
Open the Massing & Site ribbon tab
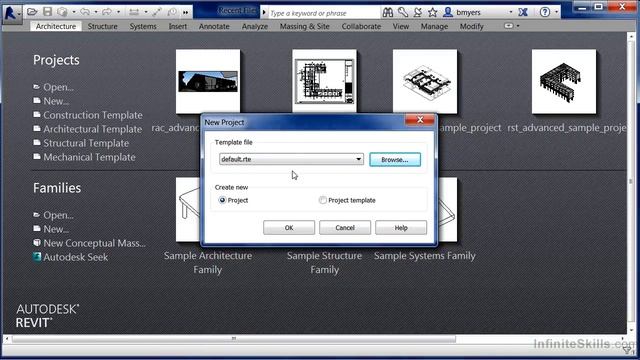click(x=304, y=26)
